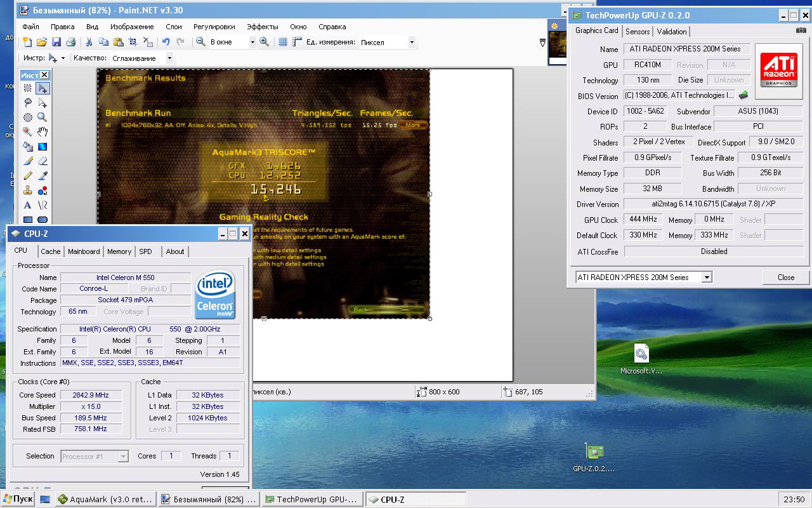Viewport: 812px width, 508px height.
Task: Choose the Pencil tool
Action: click(x=28, y=176)
